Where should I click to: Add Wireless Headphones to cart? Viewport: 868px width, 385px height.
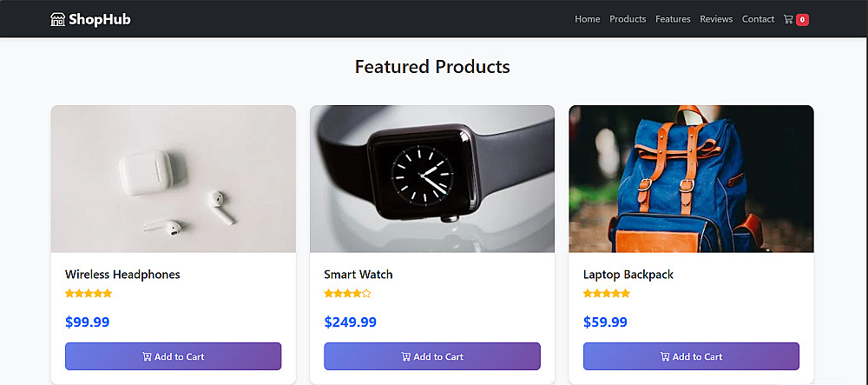pos(173,356)
